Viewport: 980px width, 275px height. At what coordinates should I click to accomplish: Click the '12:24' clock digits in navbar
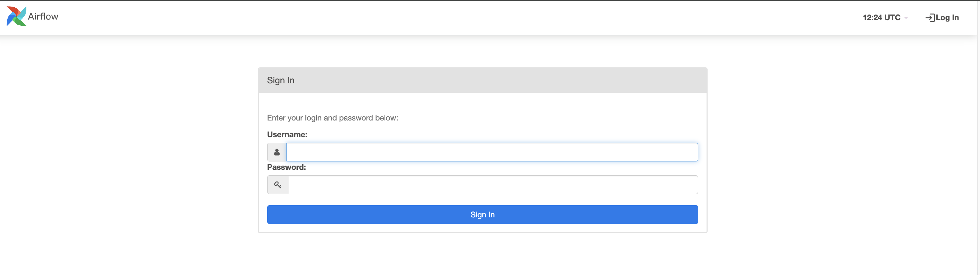(872, 17)
